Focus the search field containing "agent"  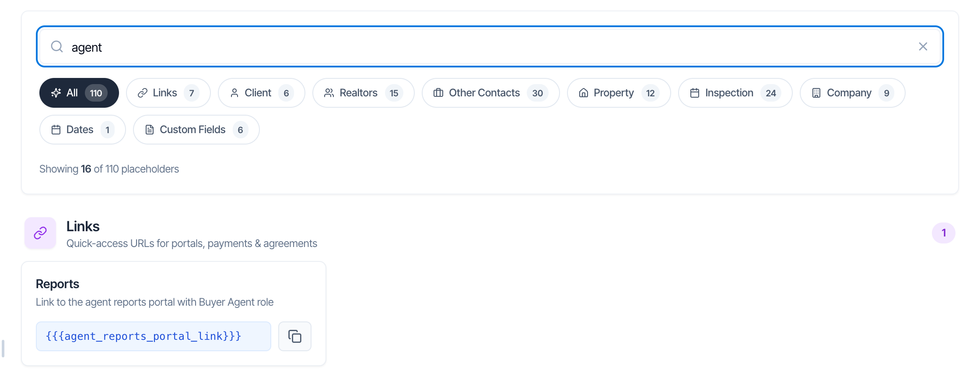(x=490, y=46)
